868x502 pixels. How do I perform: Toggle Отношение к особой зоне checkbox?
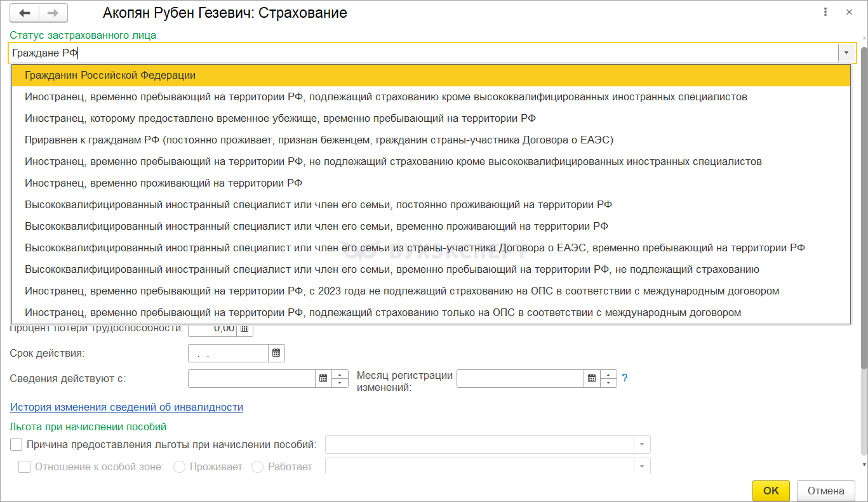point(24,466)
